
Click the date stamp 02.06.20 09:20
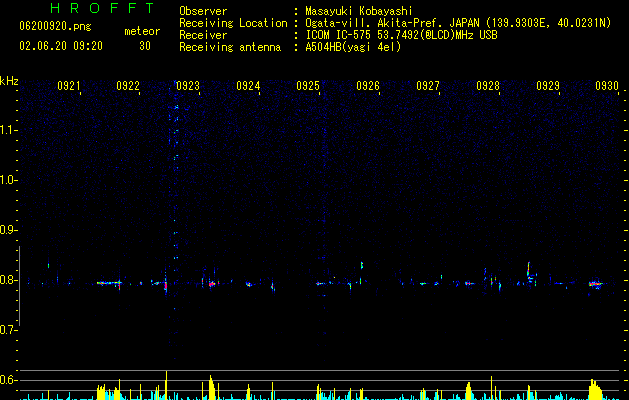[x=61, y=46]
